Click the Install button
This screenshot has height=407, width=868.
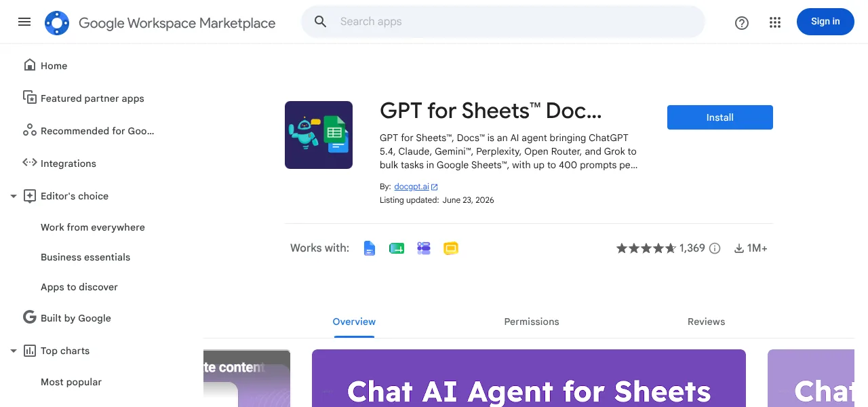720,117
